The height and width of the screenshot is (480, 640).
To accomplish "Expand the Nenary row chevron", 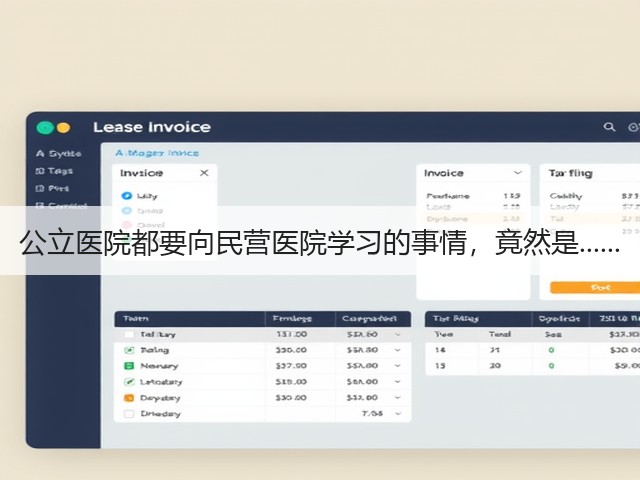I will [398, 366].
